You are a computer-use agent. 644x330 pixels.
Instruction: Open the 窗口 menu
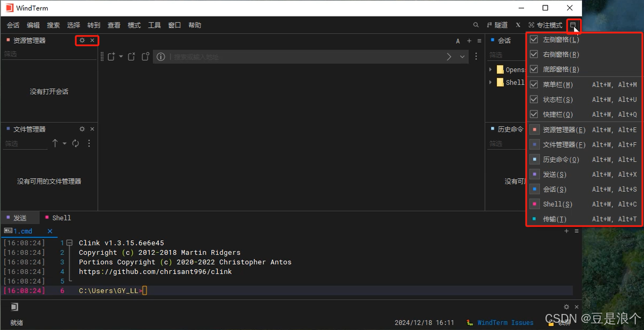coord(174,25)
